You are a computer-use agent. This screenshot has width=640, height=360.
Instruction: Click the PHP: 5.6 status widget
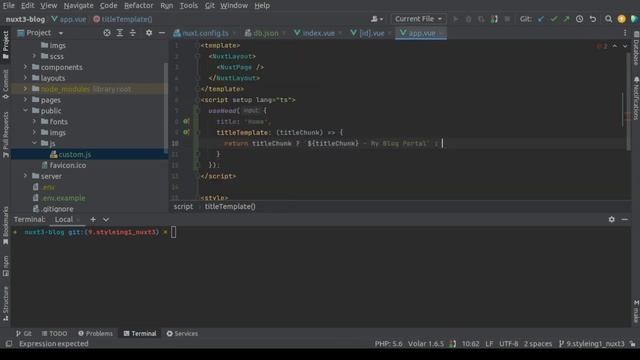pyautogui.click(x=388, y=344)
